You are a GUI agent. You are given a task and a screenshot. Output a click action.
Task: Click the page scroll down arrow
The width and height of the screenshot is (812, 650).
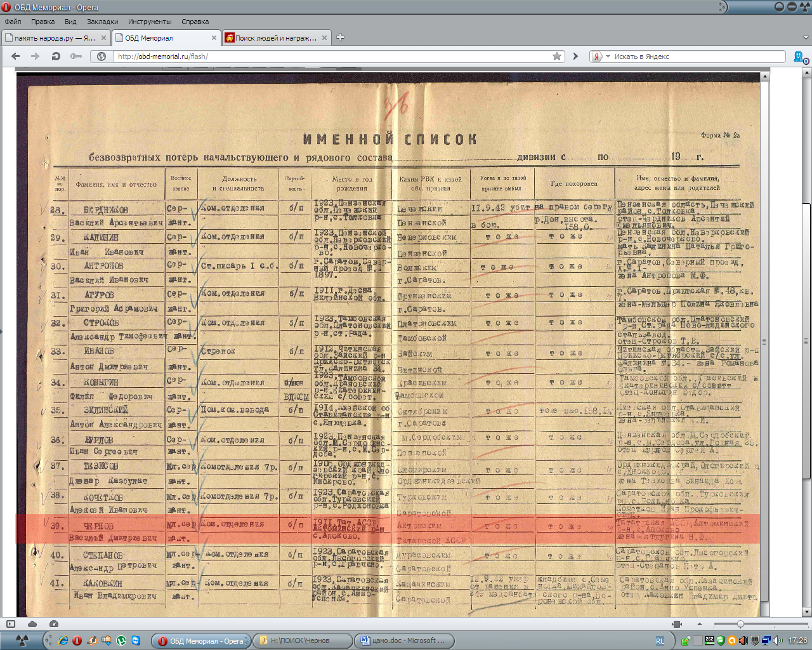pos(806,613)
